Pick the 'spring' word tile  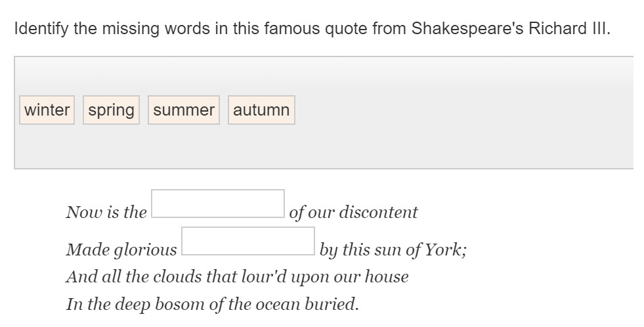click(x=111, y=110)
